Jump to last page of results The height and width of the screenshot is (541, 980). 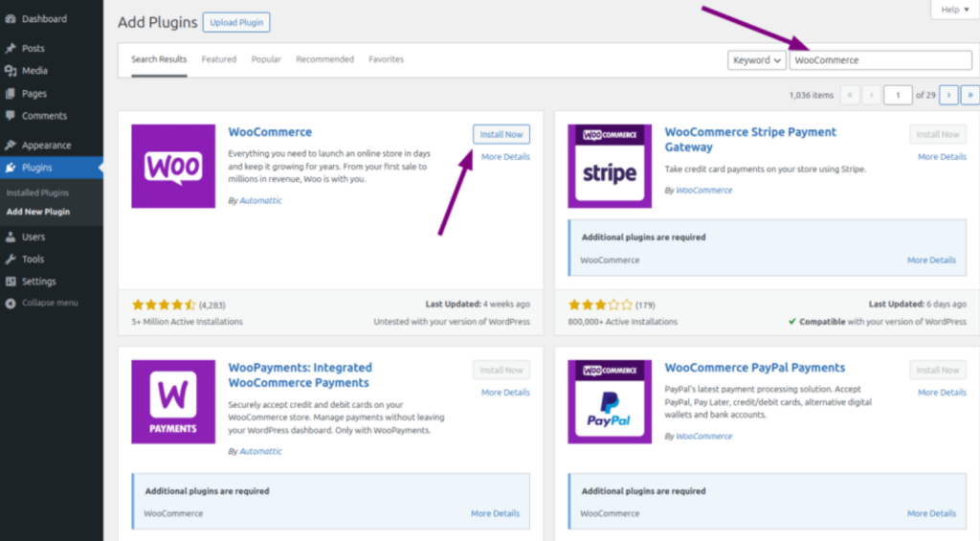pyautogui.click(x=970, y=95)
